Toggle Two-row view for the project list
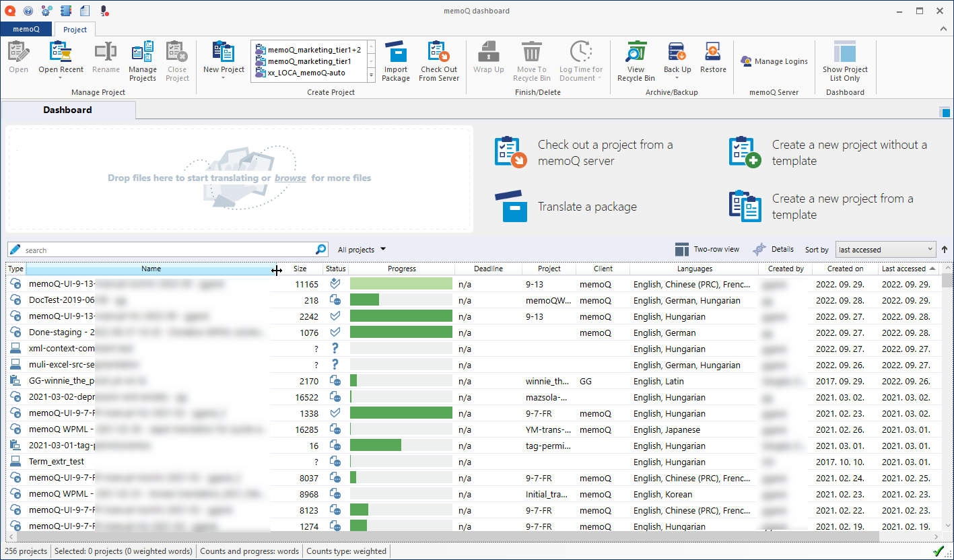Image resolution: width=954 pixels, height=560 pixels. tap(707, 249)
